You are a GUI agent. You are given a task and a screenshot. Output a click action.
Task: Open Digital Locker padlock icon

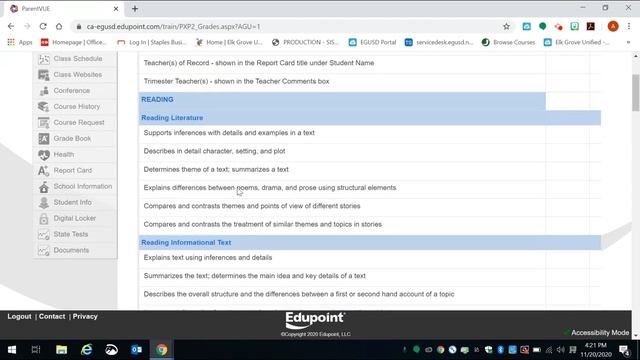44,218
